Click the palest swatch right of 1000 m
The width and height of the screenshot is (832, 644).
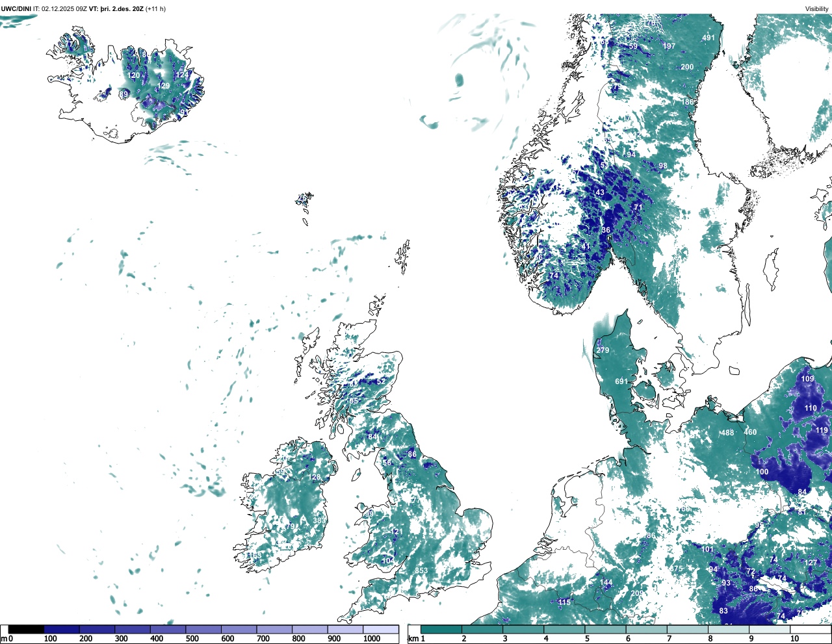[x=381, y=629]
